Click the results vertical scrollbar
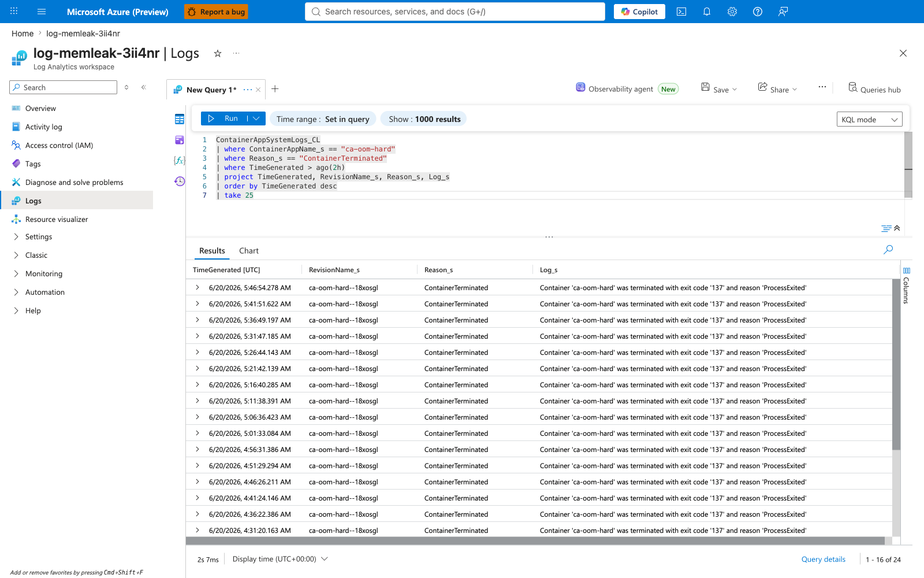This screenshot has width=924, height=578. [896, 364]
